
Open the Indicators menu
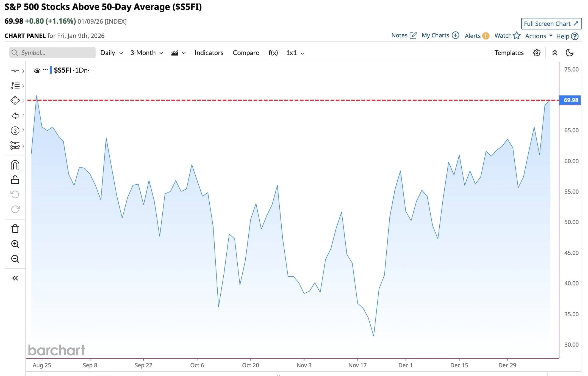point(209,53)
